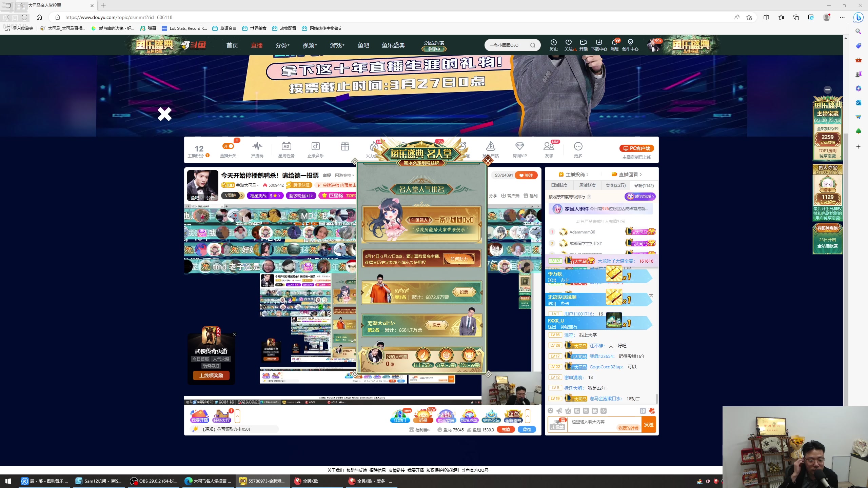Toggle the 直播开关 live broadcast switch
868x488 pixels.
pos(228,146)
